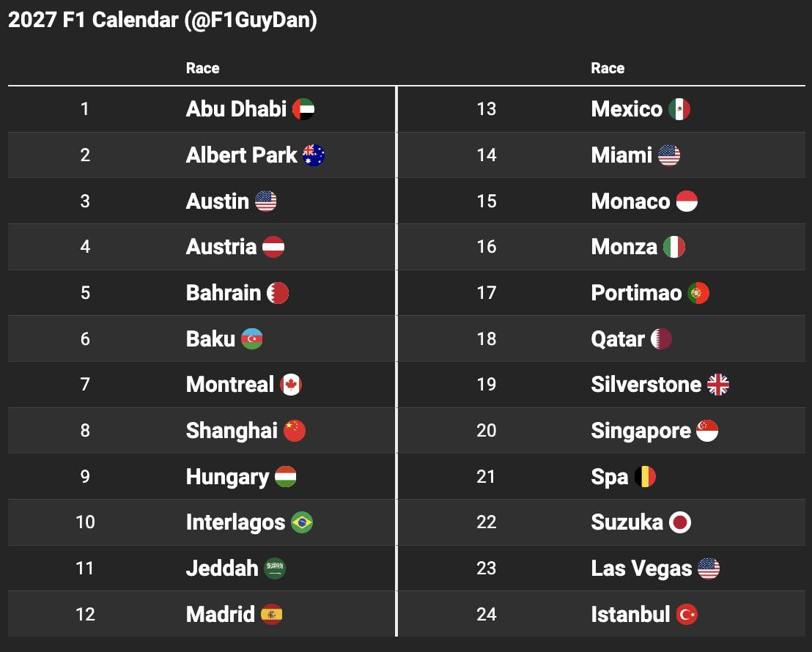
Task: Click the 2027 F1 Calendar title
Action: point(163,20)
